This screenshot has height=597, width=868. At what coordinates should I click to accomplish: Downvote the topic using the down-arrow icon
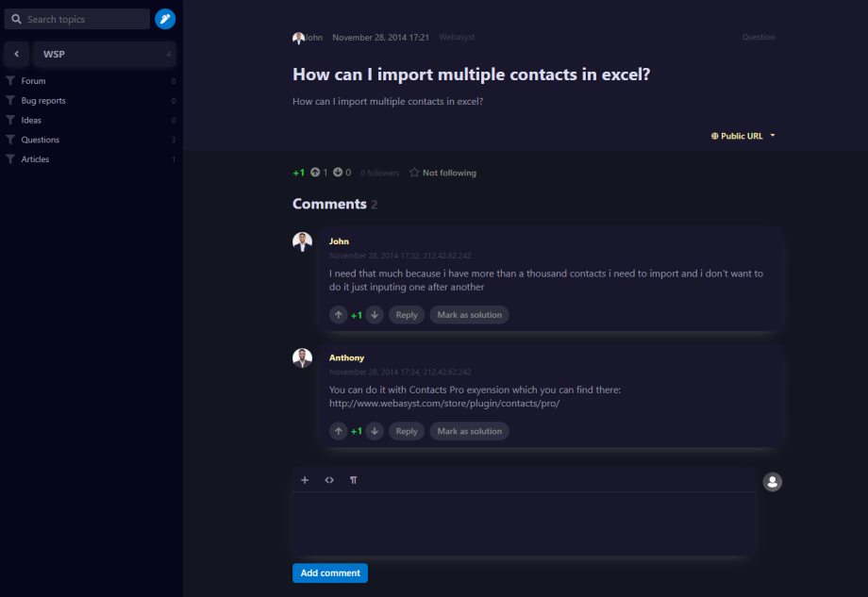tap(338, 173)
